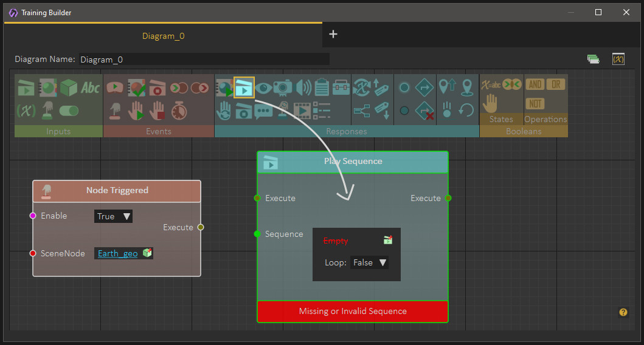Insert the AND boolean operation

[535, 84]
